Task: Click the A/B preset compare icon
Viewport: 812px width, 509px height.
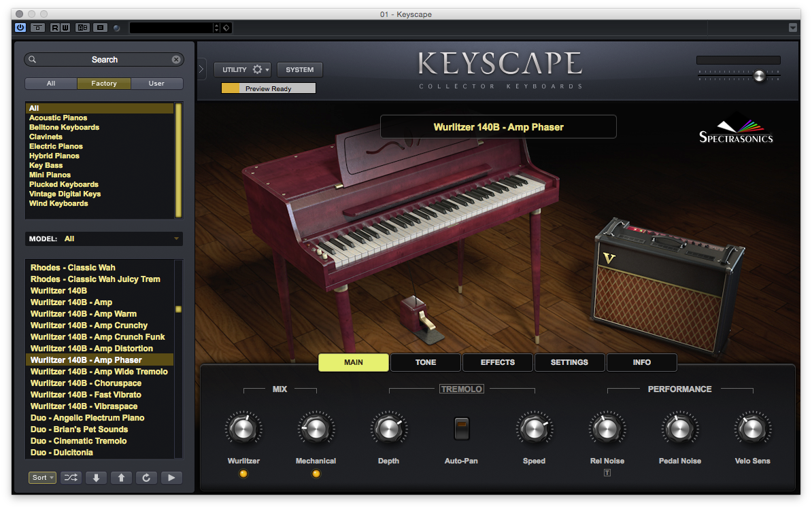Action: click(82, 27)
